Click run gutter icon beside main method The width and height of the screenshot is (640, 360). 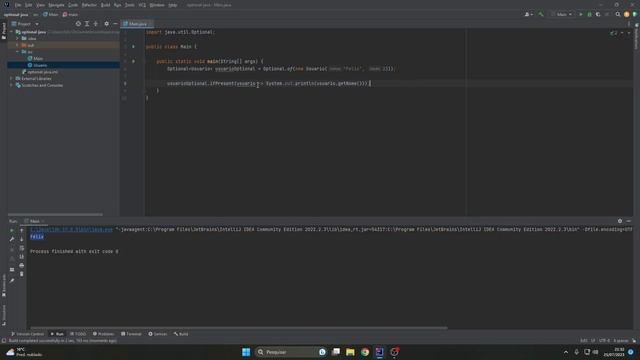click(x=133, y=61)
